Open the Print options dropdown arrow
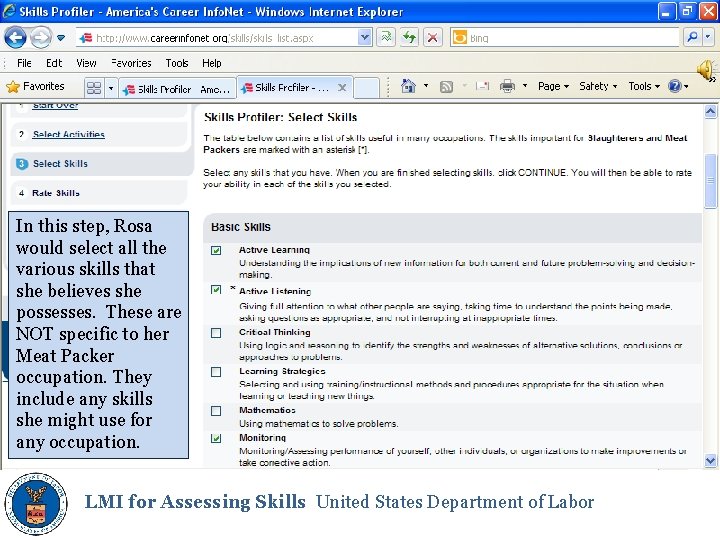720x540 pixels. (524, 86)
